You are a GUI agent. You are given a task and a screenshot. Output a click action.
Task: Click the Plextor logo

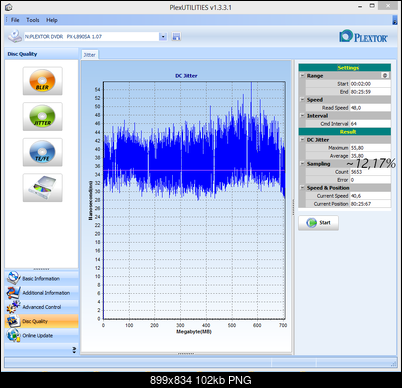point(363,37)
